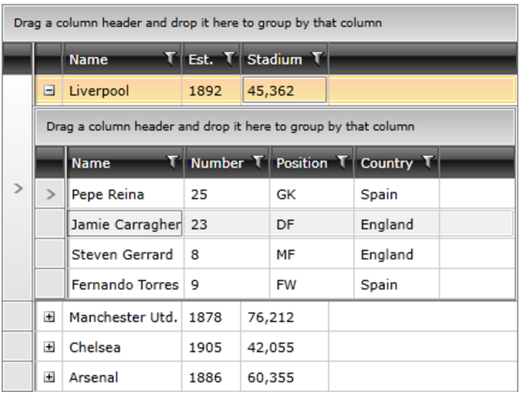Click Steven Gerrard's row header
This screenshot has height=404, width=532.
(51, 255)
